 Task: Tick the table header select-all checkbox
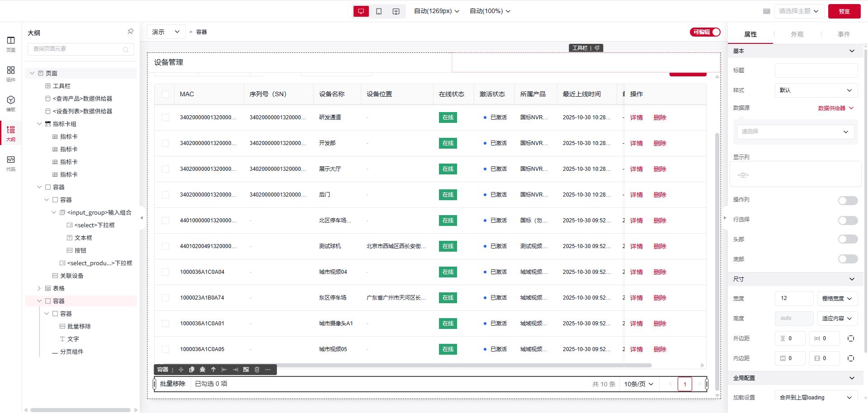[x=165, y=94]
